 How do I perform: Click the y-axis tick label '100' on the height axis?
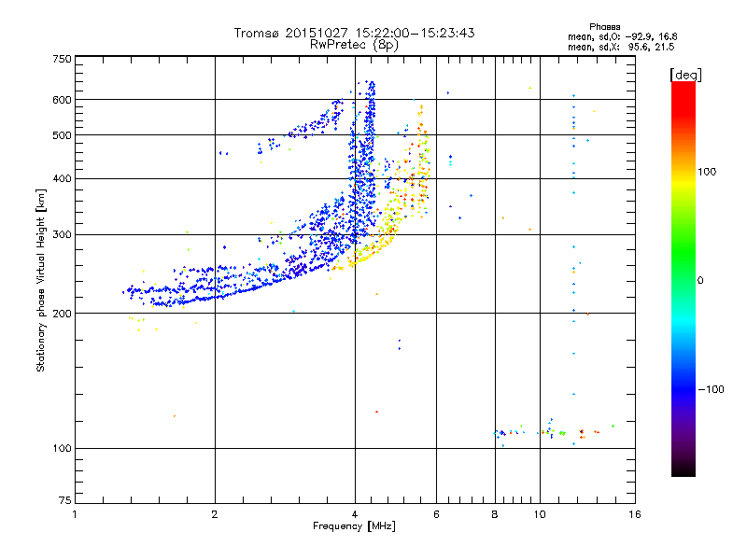62,449
